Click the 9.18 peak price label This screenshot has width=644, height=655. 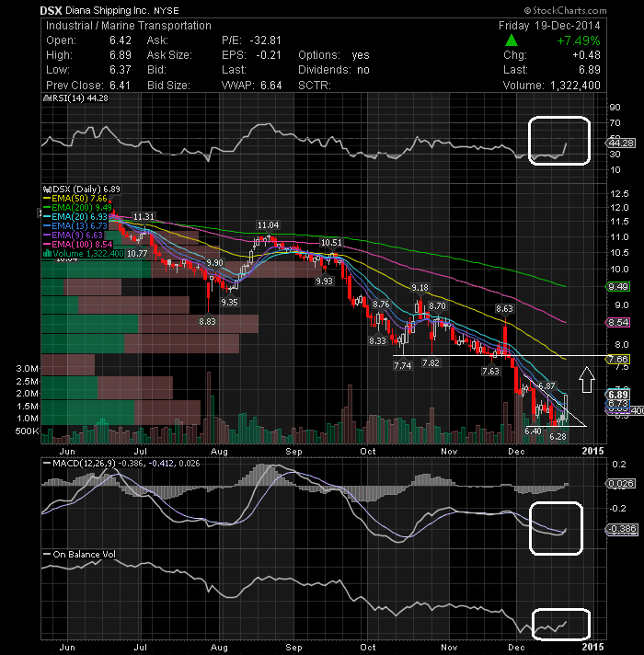click(420, 287)
